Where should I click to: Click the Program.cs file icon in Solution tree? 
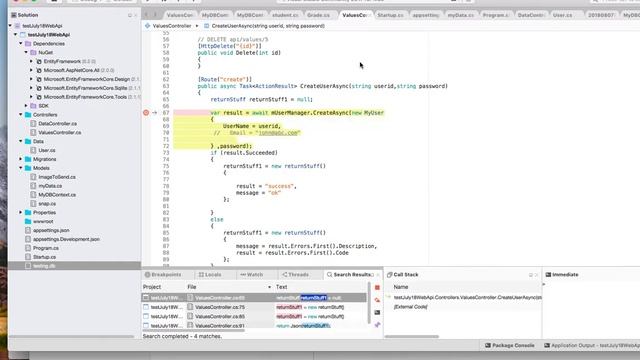[x=28, y=248]
